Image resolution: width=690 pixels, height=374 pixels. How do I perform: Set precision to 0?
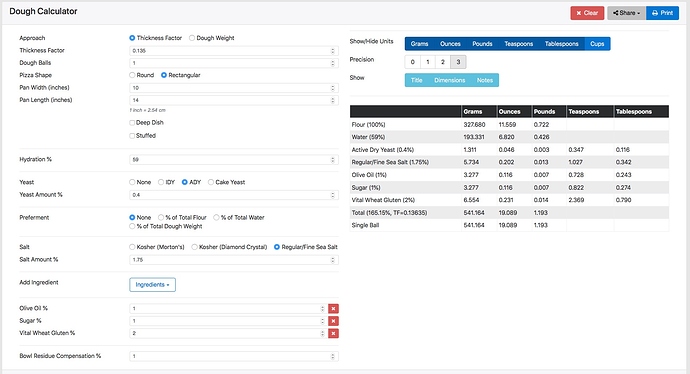click(x=412, y=62)
